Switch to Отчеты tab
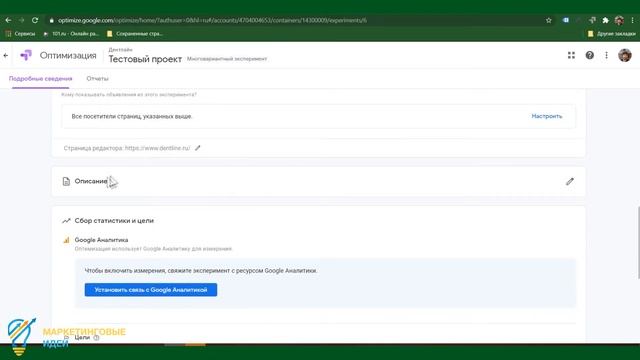The image size is (640, 360). click(97, 78)
